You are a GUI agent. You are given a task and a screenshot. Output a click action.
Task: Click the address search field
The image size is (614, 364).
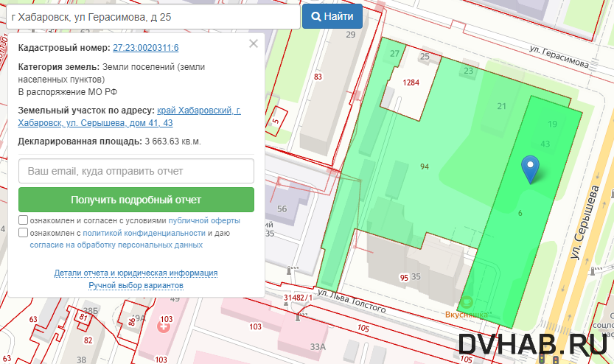(x=153, y=17)
